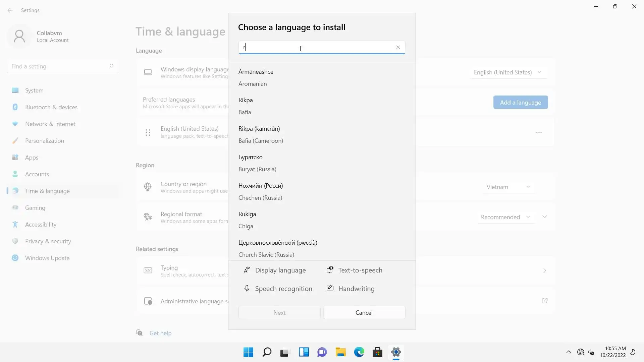Screen dimensions: 644x362
Task: Launch Microsoft Store from taskbar
Action: coord(377,352)
